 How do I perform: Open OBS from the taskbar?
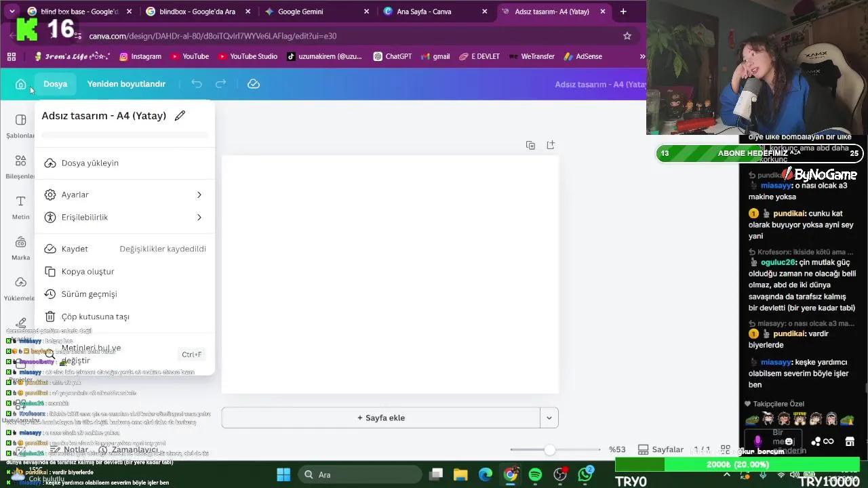[560, 474]
